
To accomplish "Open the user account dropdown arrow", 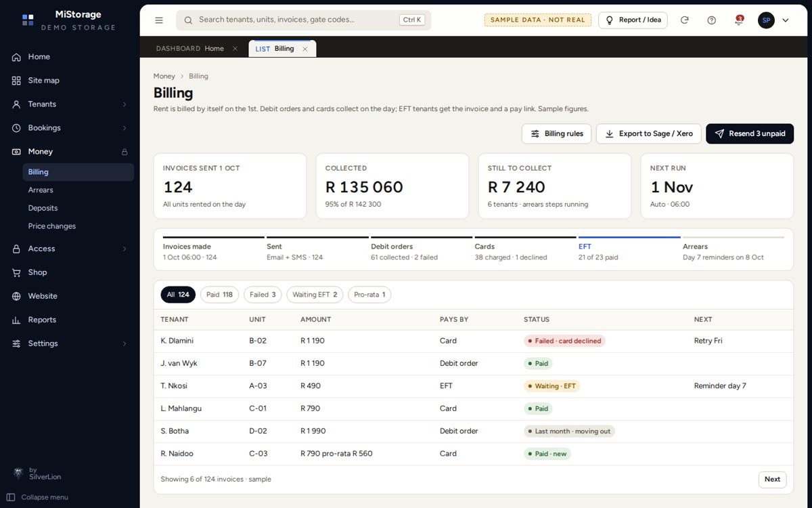I will coord(786,20).
